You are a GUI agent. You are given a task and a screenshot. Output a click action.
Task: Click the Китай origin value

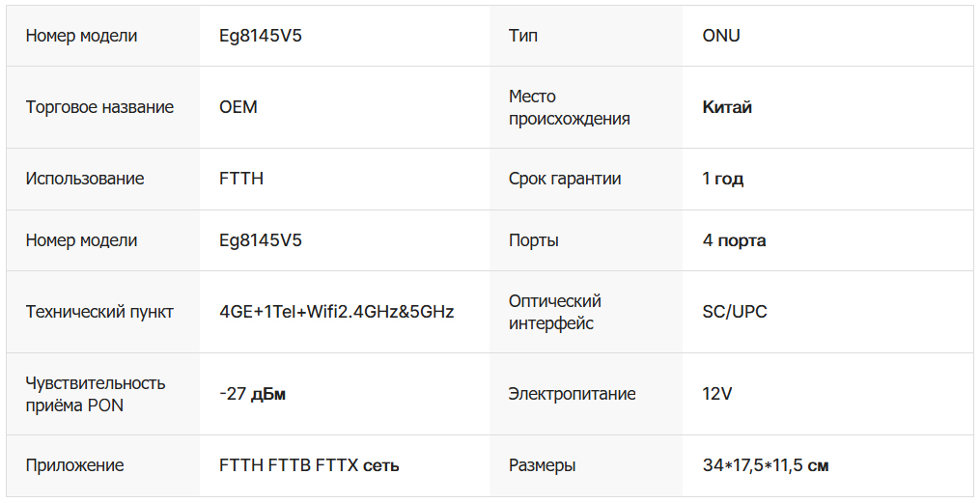tap(727, 107)
